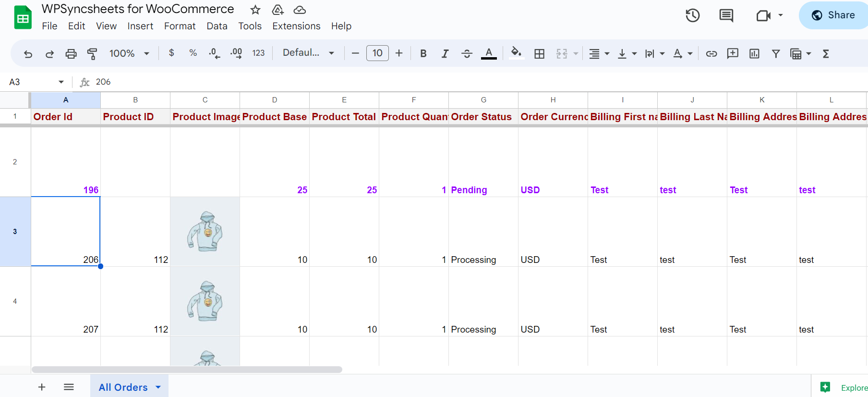Toggle strikethrough formatting

(x=467, y=54)
